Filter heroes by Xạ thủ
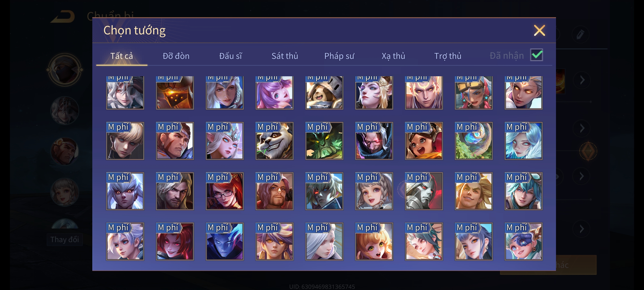 tap(393, 56)
